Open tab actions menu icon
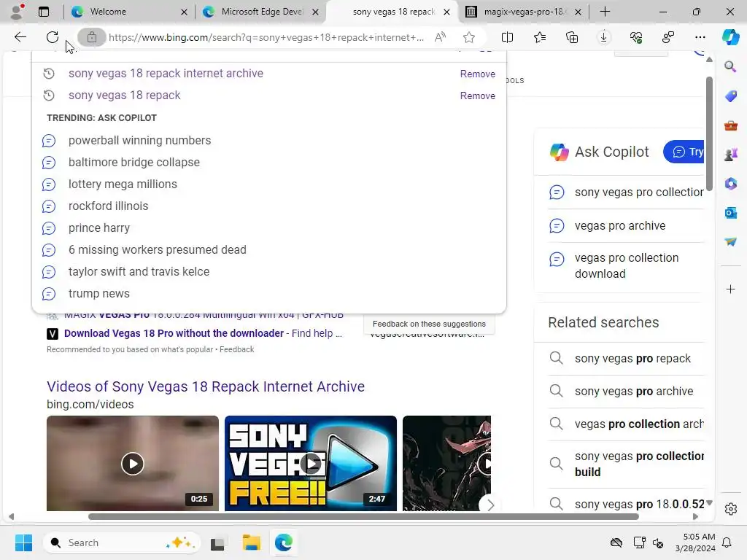747x560 pixels. (44, 12)
